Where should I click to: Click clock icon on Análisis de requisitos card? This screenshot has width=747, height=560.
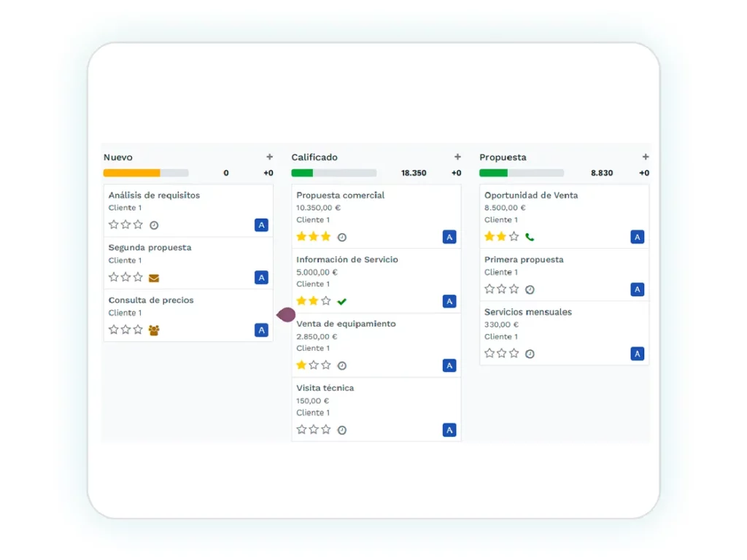tap(154, 225)
